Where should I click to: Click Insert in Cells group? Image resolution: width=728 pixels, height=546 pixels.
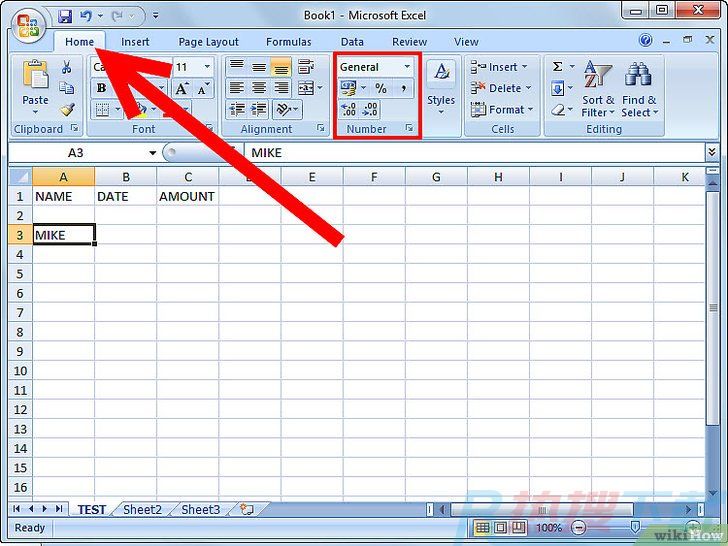tap(499, 67)
